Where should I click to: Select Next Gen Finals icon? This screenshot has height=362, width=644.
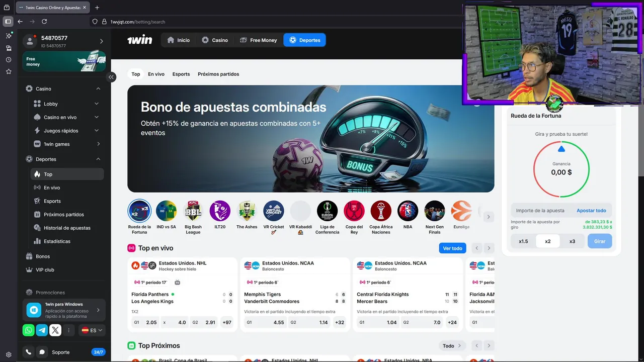coord(435,211)
